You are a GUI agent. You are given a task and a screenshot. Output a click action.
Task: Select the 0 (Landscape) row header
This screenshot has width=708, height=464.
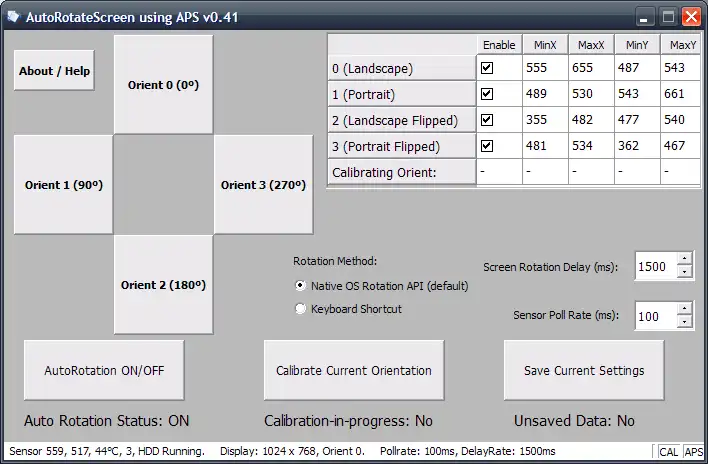(x=402, y=68)
